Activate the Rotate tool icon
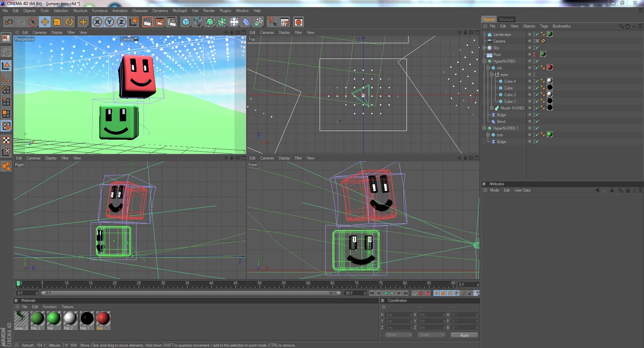 pyautogui.click(x=69, y=22)
